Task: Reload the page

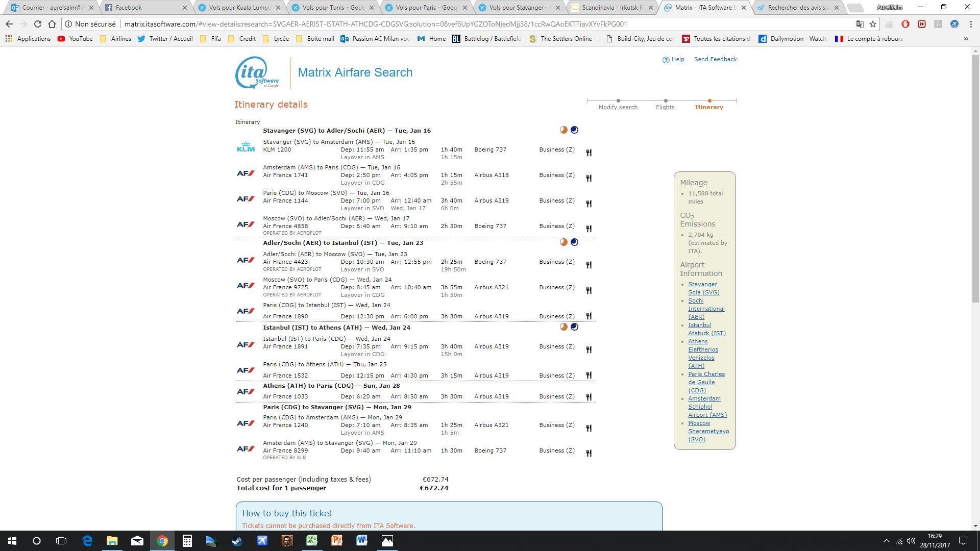Action: click(x=37, y=24)
